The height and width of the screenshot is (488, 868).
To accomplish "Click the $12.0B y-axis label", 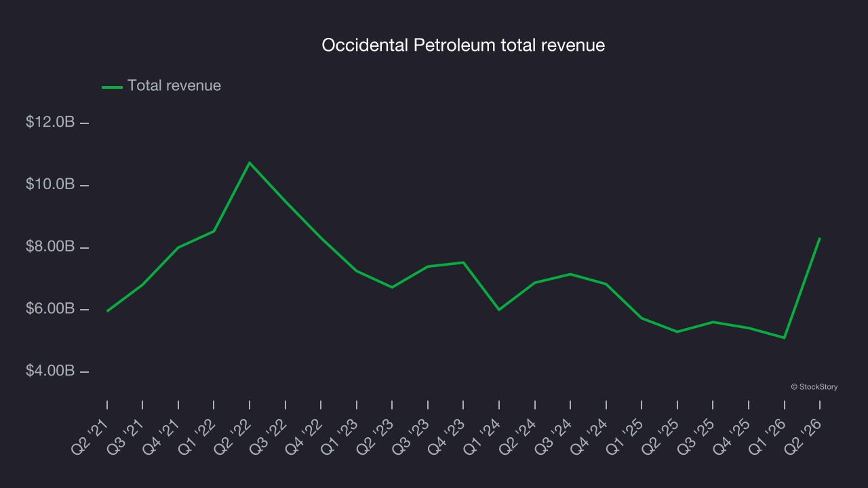I will click(x=50, y=123).
